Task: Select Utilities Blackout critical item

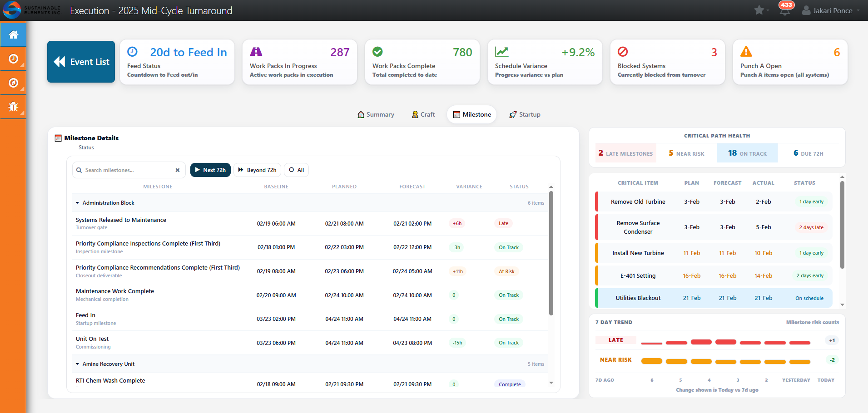Action: [x=714, y=298]
